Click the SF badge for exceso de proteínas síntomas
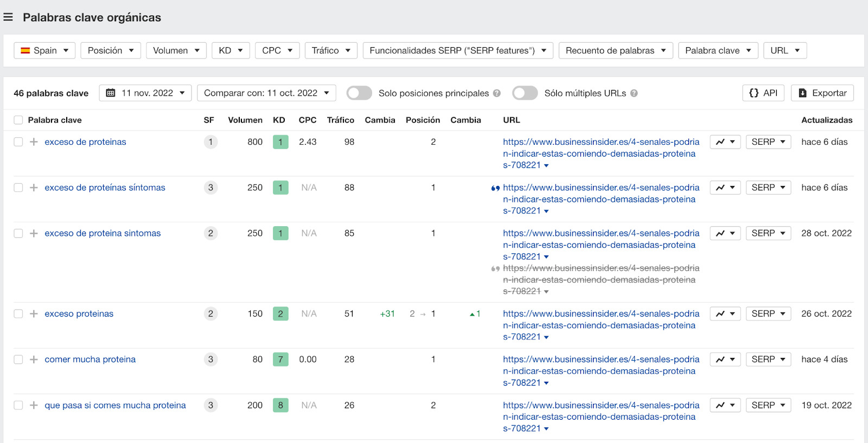Image resolution: width=868 pixels, height=443 pixels. [x=210, y=188]
